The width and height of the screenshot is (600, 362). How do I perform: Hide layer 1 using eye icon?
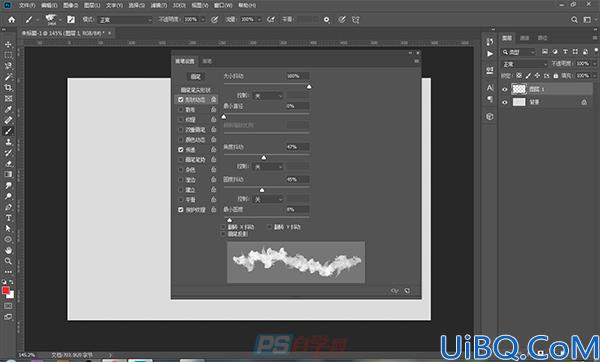click(505, 89)
